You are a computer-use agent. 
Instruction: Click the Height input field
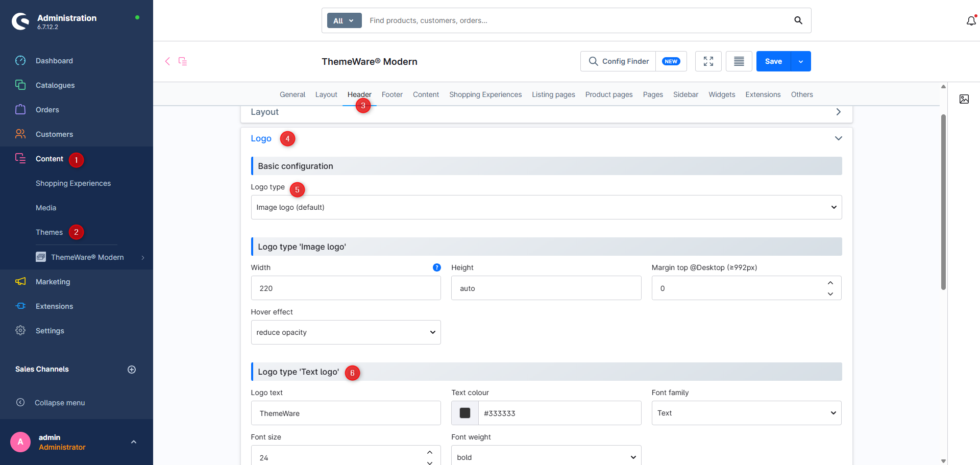[x=546, y=288]
